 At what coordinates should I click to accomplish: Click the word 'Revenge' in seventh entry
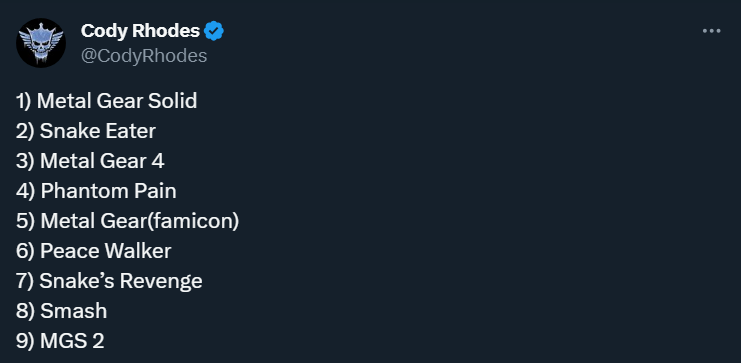[x=161, y=282]
